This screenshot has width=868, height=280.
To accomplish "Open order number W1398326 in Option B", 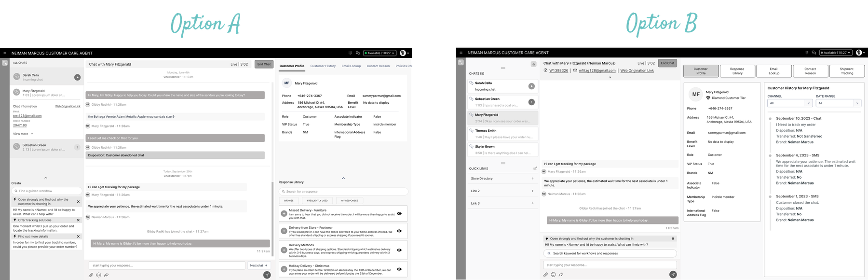I will pyautogui.click(x=558, y=70).
